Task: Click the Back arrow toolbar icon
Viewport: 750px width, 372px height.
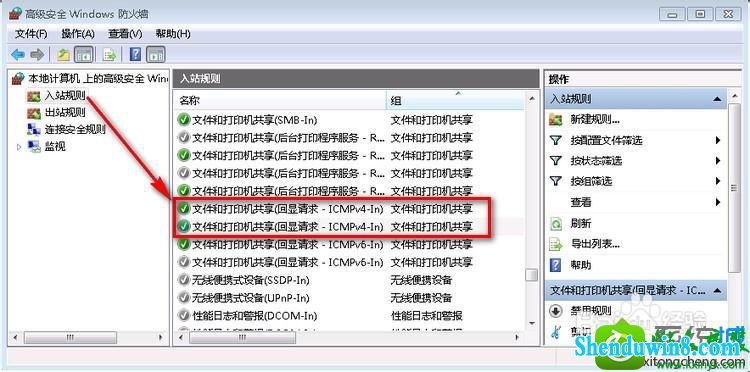Action: [18, 55]
